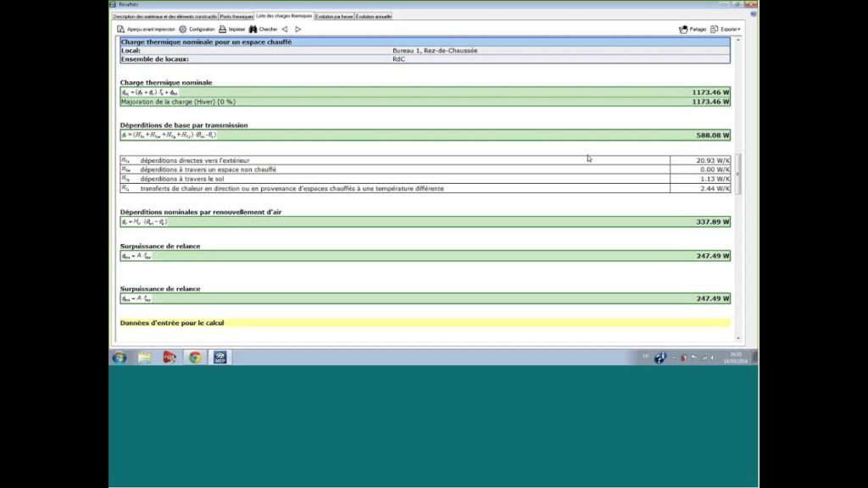The height and width of the screenshot is (488, 868).
Task: Click the taskbar clock showing 16:35
Action: pos(736,358)
